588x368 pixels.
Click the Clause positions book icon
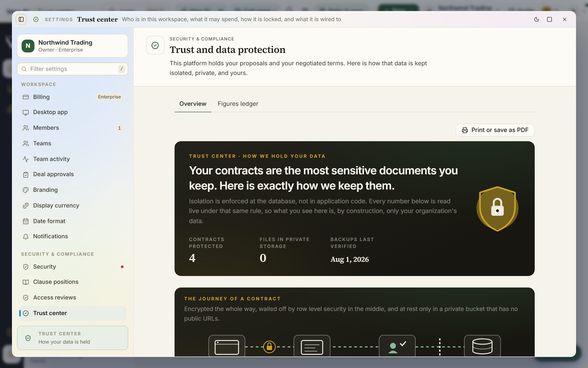(26, 282)
